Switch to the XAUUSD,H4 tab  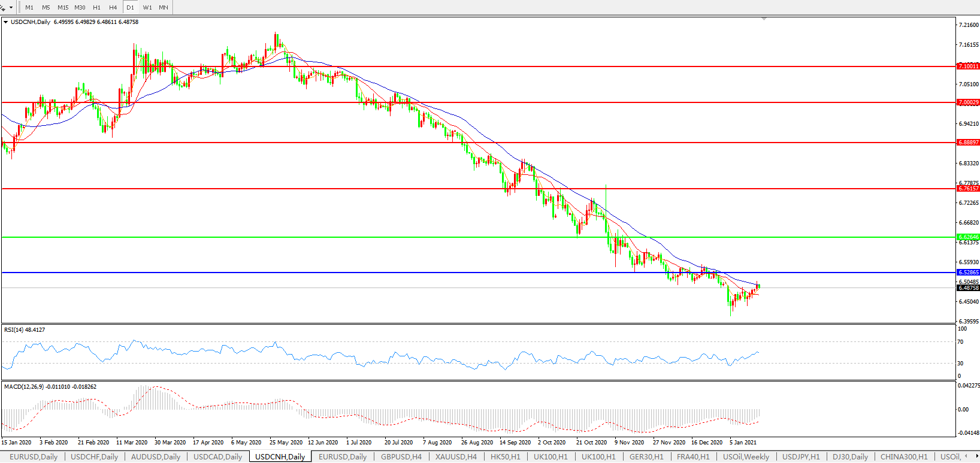(456, 456)
